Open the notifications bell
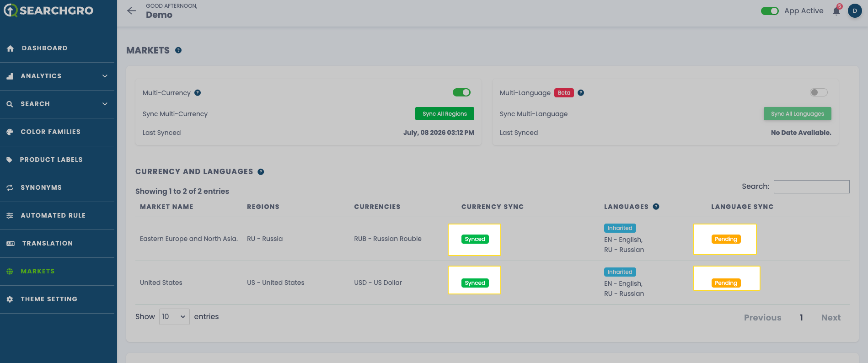 (x=836, y=11)
